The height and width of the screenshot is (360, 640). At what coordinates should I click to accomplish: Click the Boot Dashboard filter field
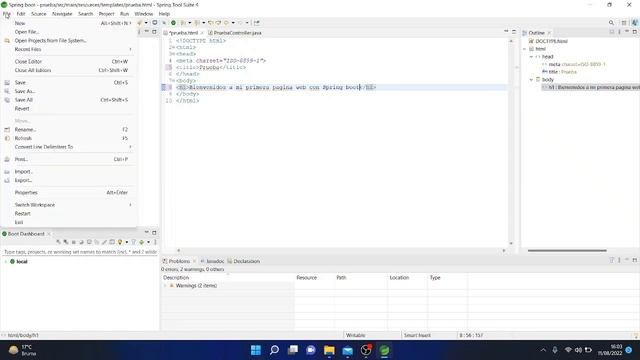click(x=80, y=252)
